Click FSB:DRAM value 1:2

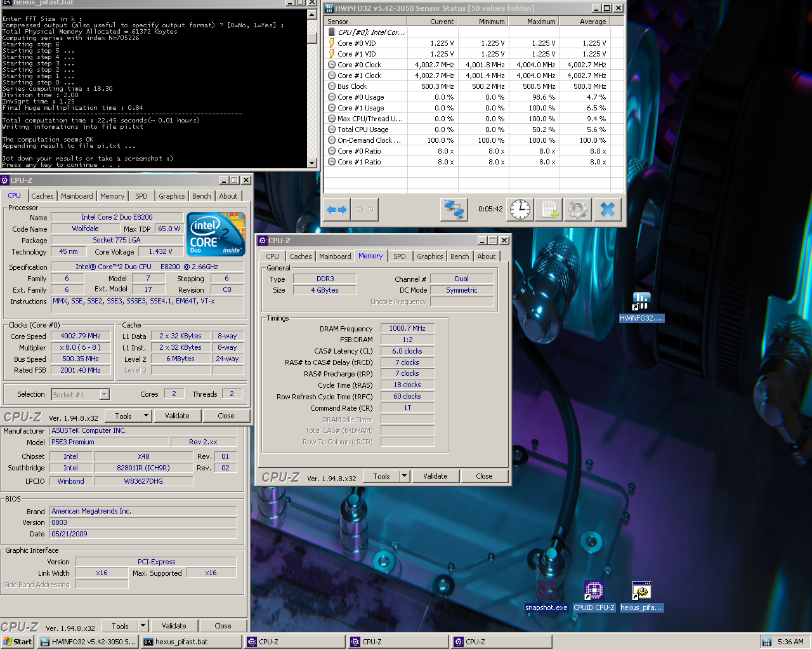coord(407,340)
